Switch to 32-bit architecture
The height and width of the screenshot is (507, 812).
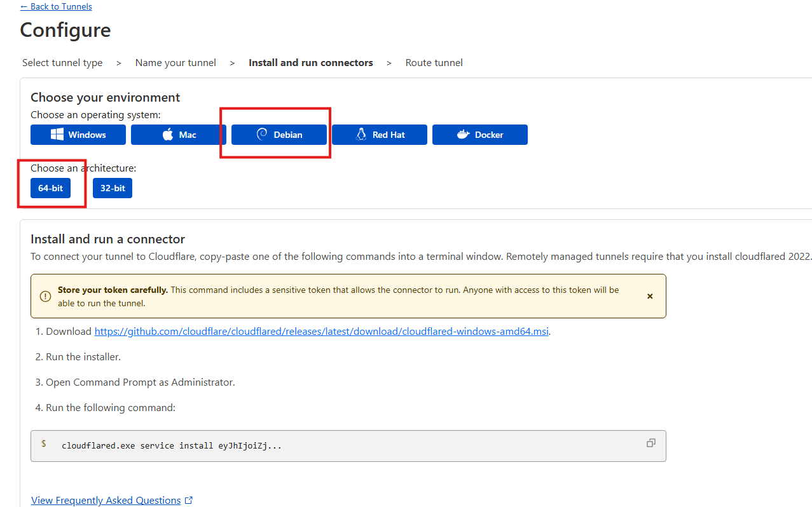(x=113, y=189)
